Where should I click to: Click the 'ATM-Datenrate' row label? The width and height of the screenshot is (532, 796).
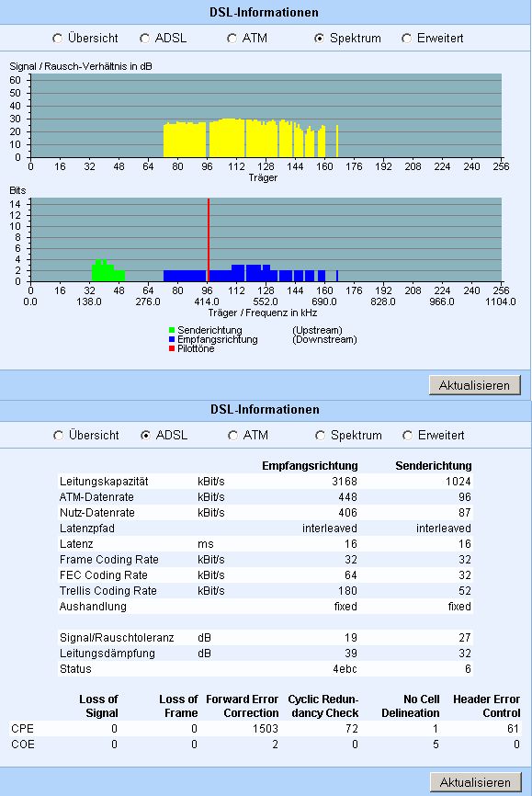[96, 497]
